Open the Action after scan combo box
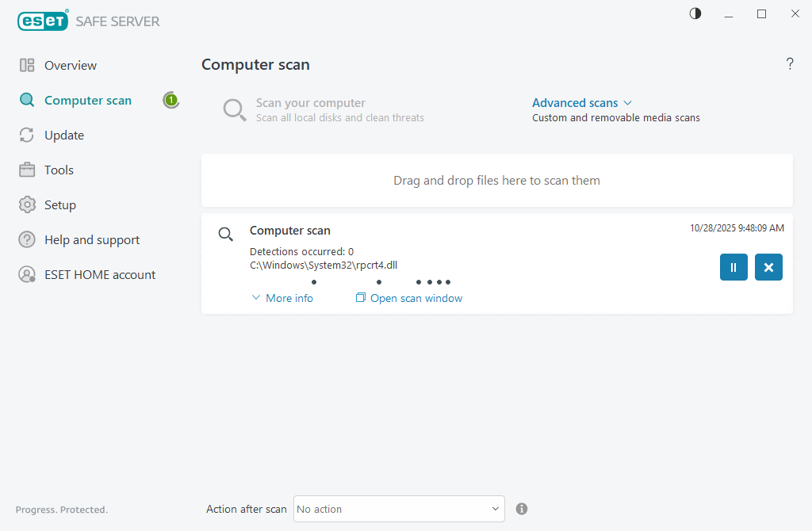 399,509
